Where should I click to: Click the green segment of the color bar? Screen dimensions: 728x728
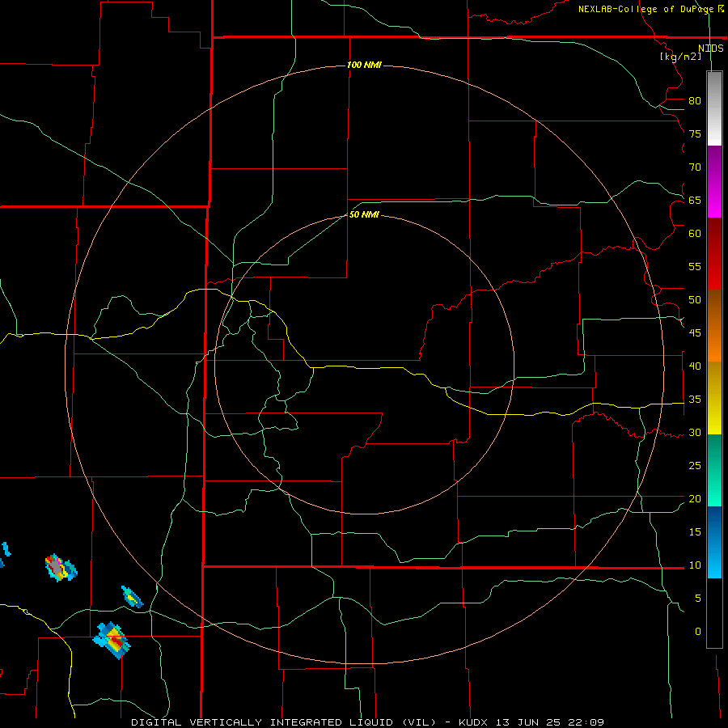(x=714, y=470)
